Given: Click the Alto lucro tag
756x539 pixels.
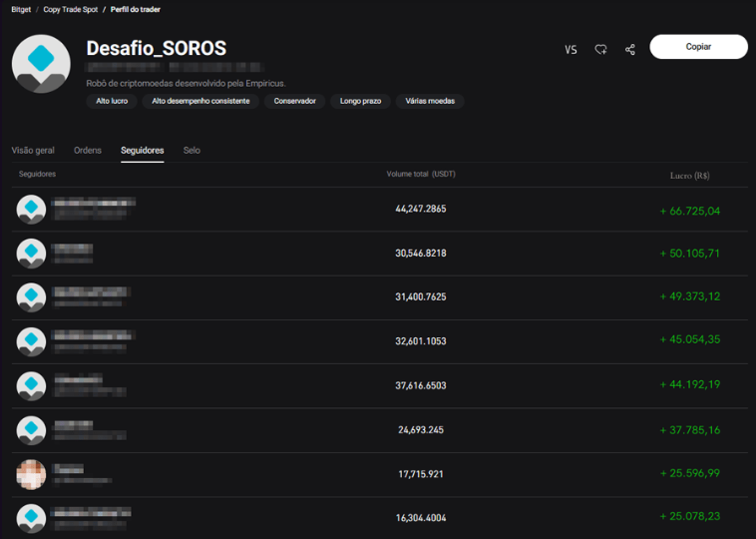Looking at the screenshot, I should coord(111,102).
